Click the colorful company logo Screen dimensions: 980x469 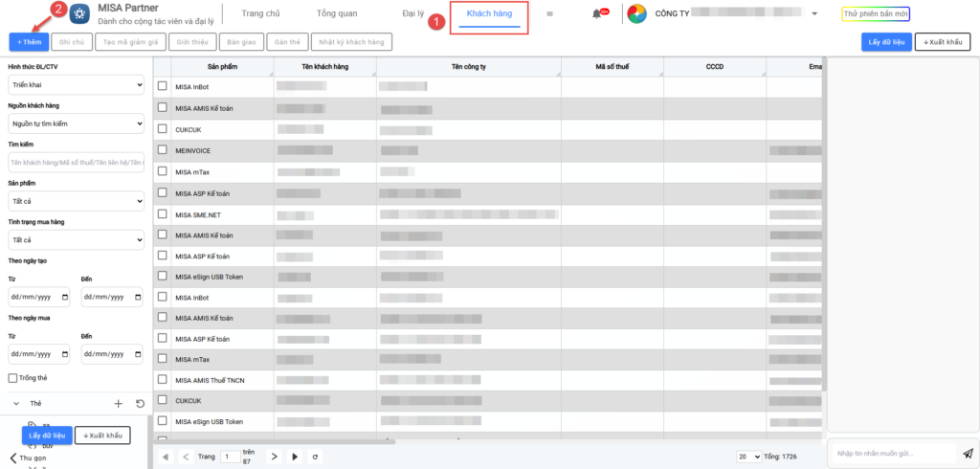[636, 13]
